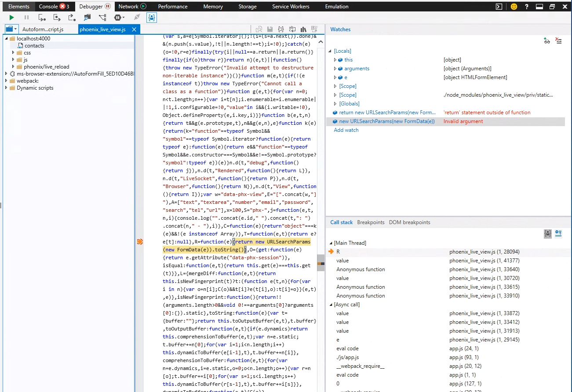Image resolution: width=572 pixels, height=392 pixels.
Task: Pretty print the minified source code
Action: [281, 29]
